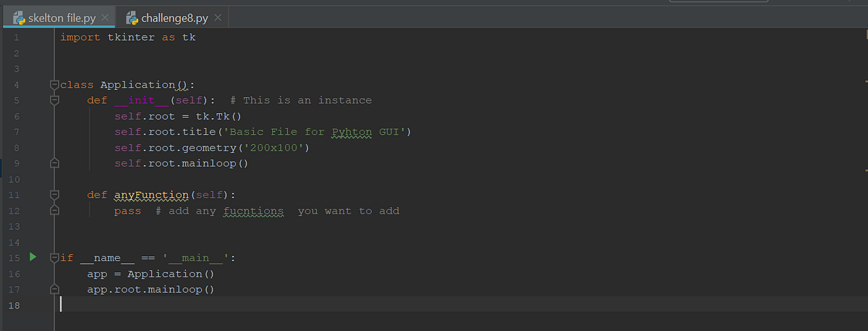Click the '__init__' method name
Screen dimensions: 868x331
tap(142, 100)
